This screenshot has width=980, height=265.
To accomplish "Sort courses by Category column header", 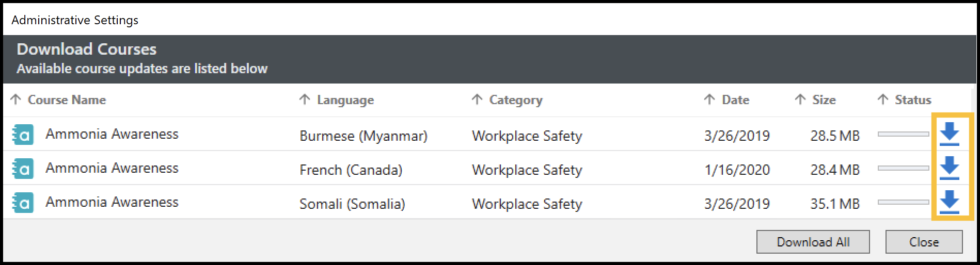I will pos(515,100).
